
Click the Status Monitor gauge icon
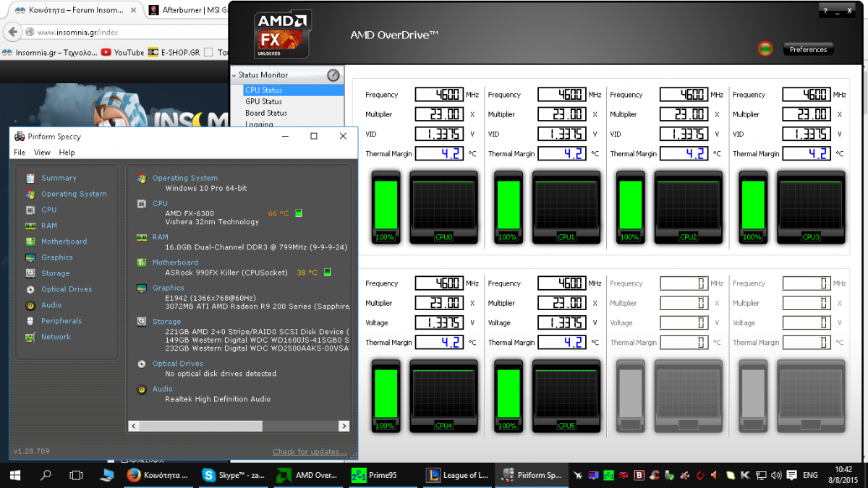coord(333,75)
